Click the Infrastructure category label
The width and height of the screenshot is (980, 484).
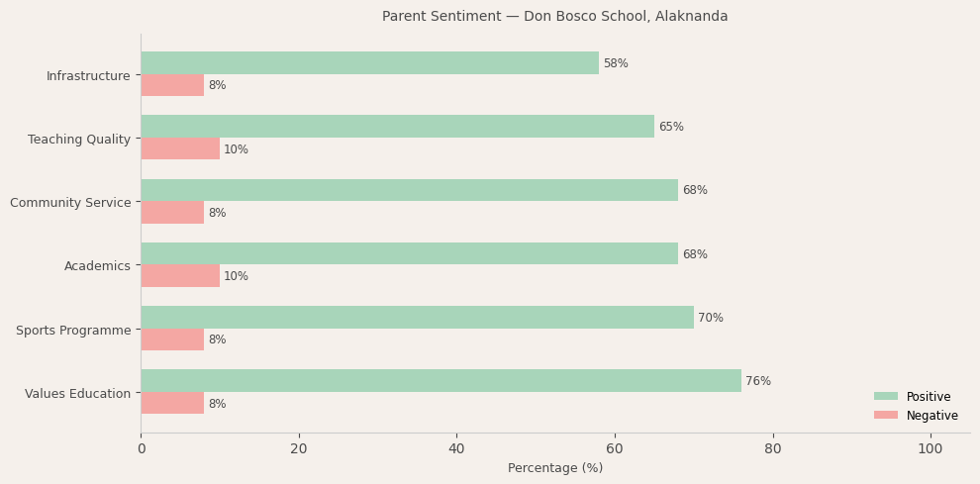coord(88,76)
